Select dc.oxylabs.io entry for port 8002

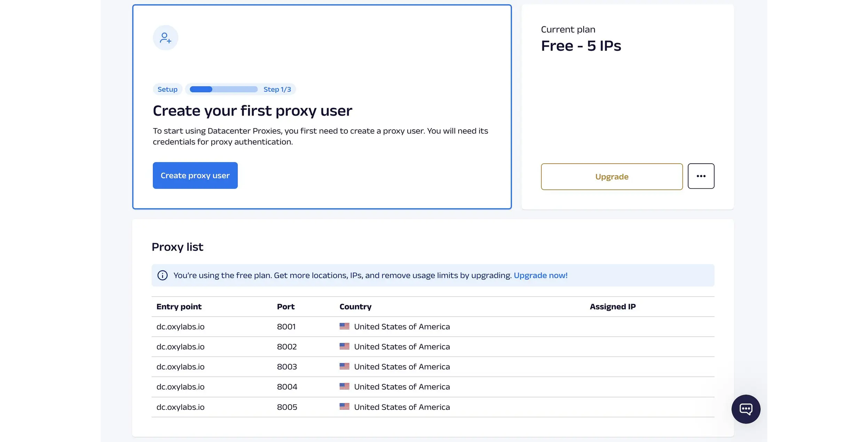point(180,347)
